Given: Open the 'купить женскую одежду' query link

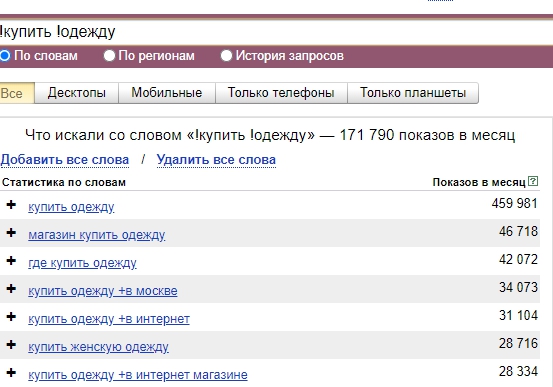Looking at the screenshot, I should [x=98, y=347].
